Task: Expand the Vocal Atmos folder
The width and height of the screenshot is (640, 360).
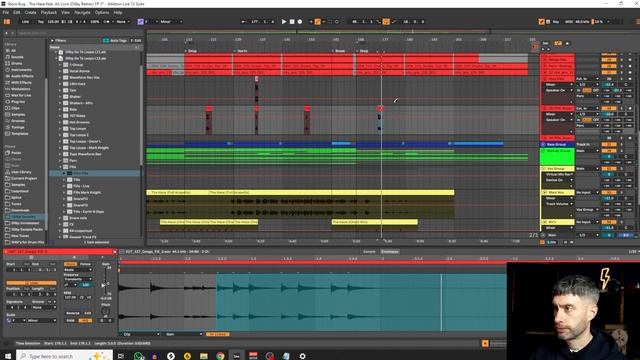Action: pos(60,71)
